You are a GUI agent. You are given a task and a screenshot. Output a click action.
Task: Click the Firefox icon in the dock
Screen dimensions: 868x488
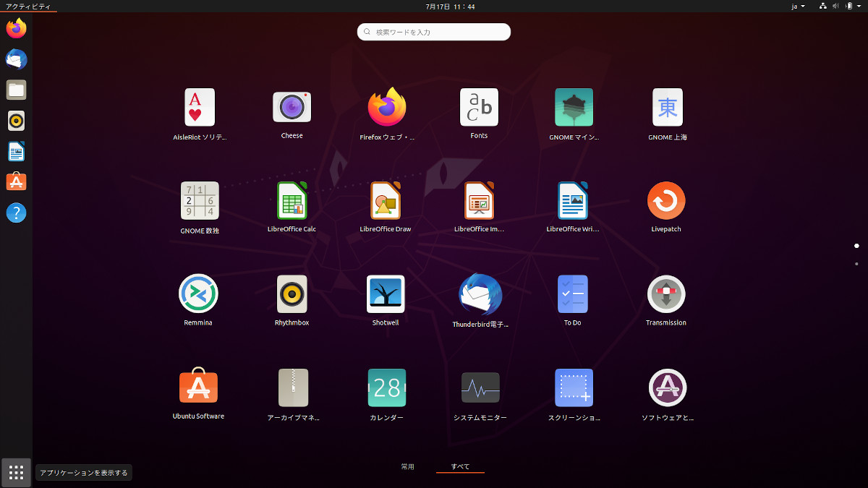pos(16,29)
